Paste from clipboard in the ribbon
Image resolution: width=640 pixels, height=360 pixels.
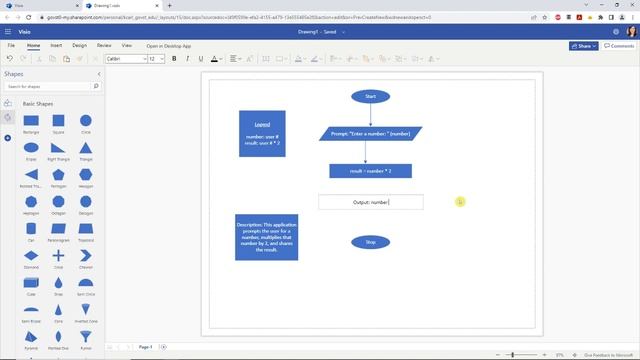[66, 59]
